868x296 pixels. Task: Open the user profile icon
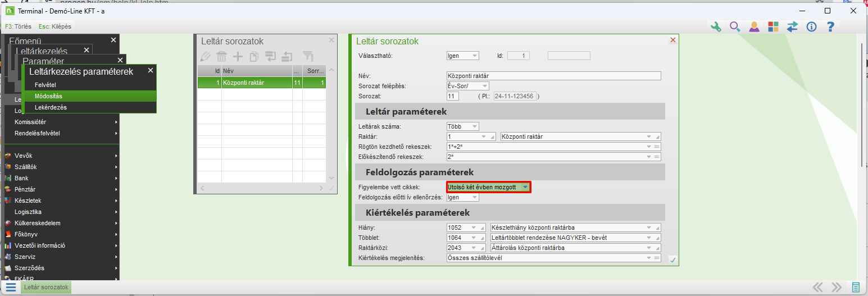(x=754, y=26)
